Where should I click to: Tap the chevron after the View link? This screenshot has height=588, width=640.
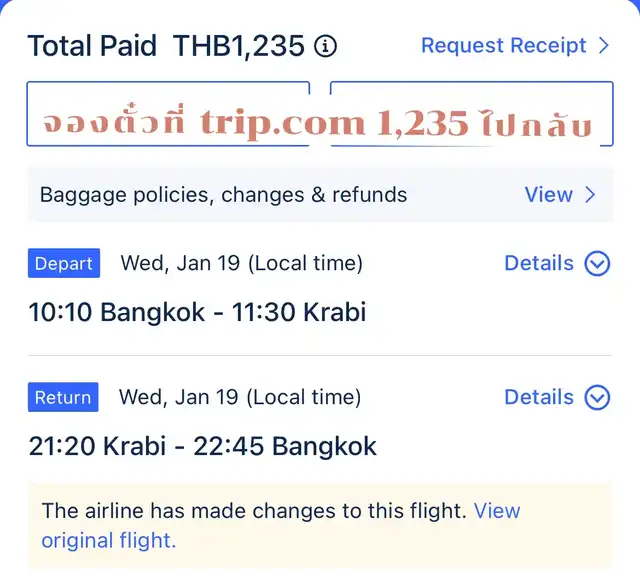590,195
